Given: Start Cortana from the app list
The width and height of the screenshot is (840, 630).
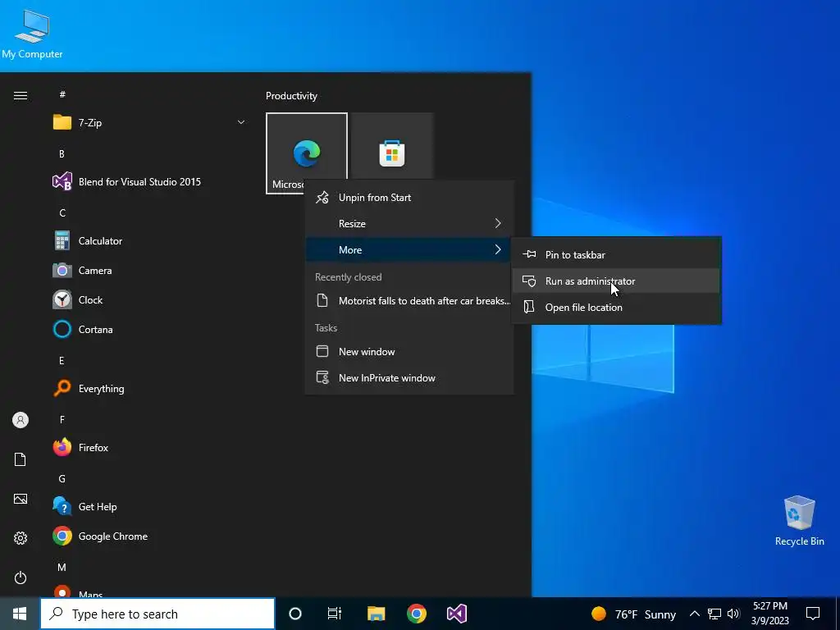Looking at the screenshot, I should tap(150, 330).
